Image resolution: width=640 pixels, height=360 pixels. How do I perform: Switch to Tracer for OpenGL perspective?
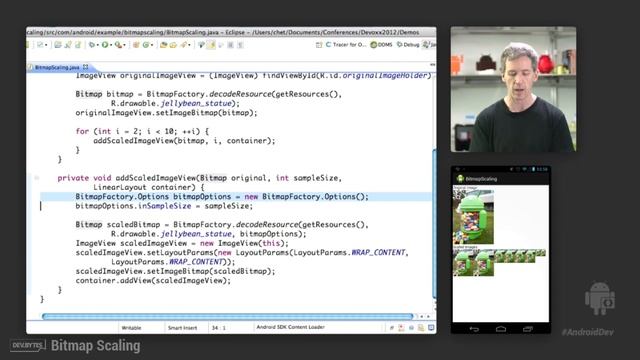pos(346,45)
